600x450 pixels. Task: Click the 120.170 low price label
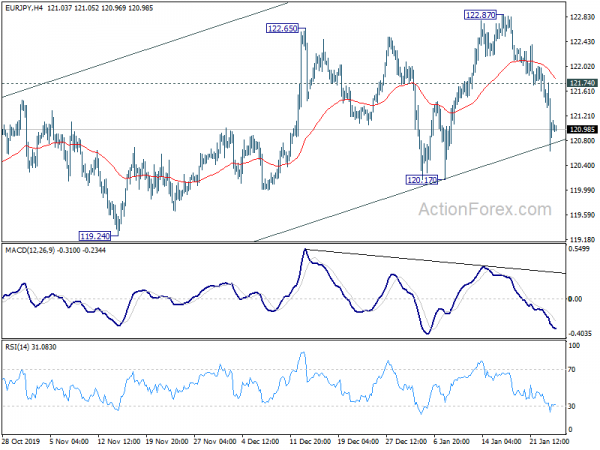[x=422, y=180]
